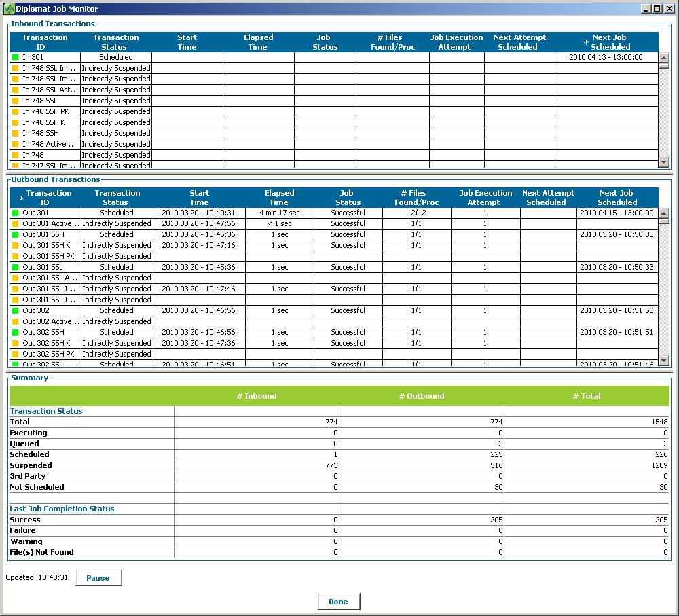The width and height of the screenshot is (679, 616).
Task: Sort outbound table by Transaction ID column
Action: [x=45, y=198]
